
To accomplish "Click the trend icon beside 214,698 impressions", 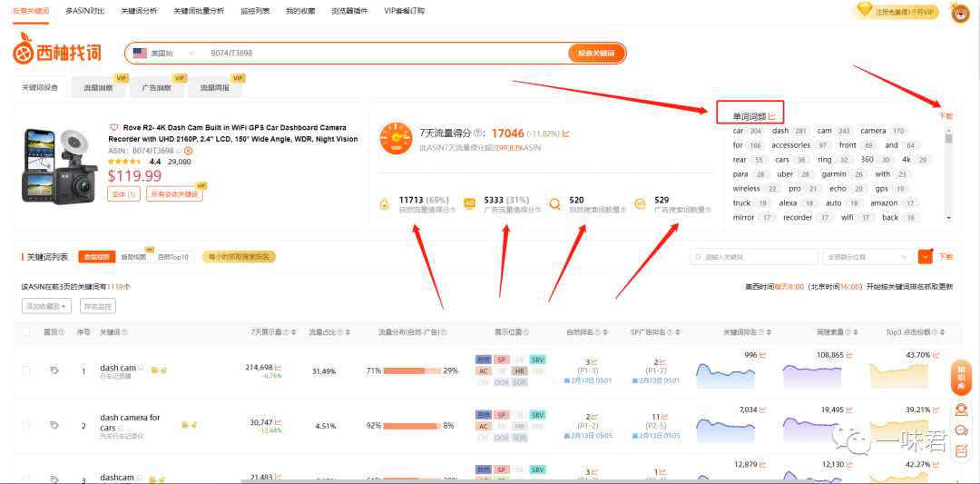I will point(279,367).
